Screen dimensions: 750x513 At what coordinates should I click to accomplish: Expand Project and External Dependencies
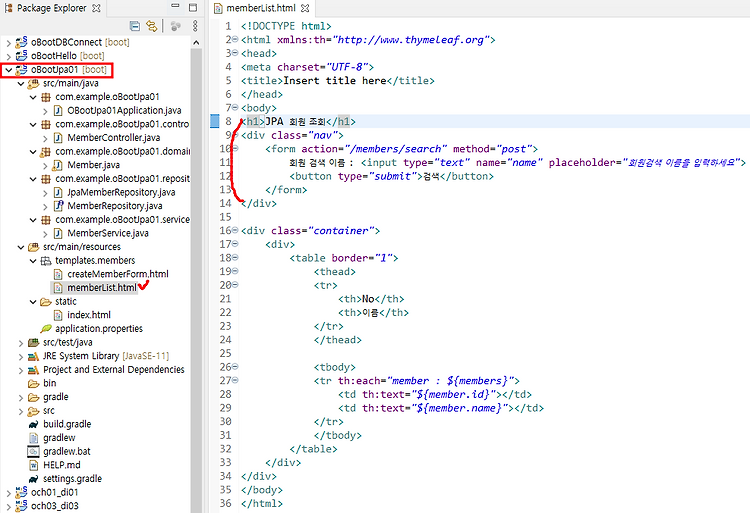click(21, 370)
